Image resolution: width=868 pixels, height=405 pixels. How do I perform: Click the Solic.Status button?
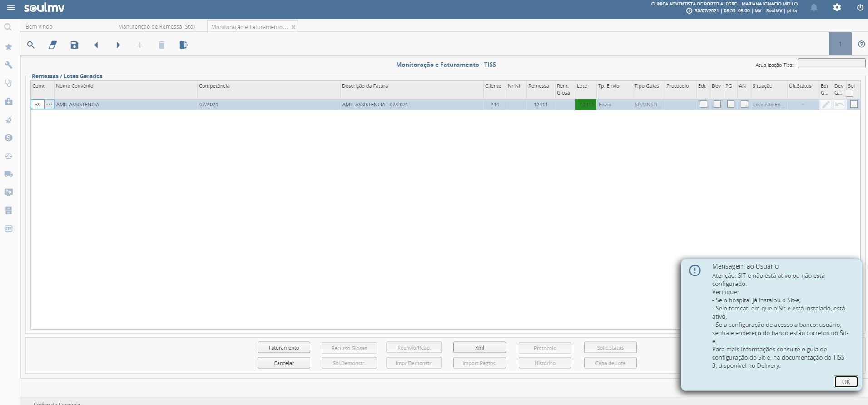[x=610, y=348]
